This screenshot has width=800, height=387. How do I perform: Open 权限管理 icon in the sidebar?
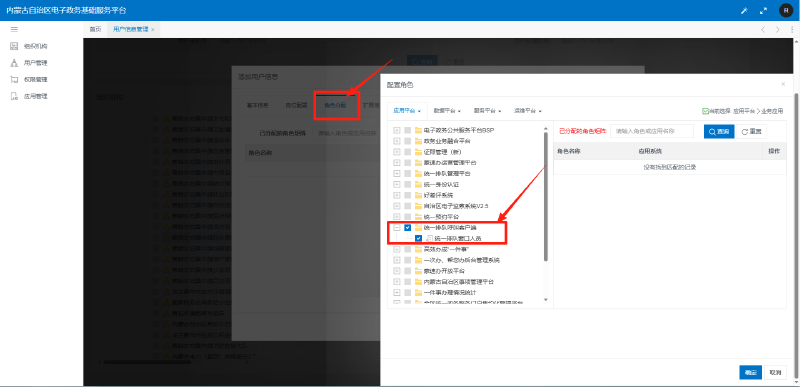pyautogui.click(x=14, y=80)
